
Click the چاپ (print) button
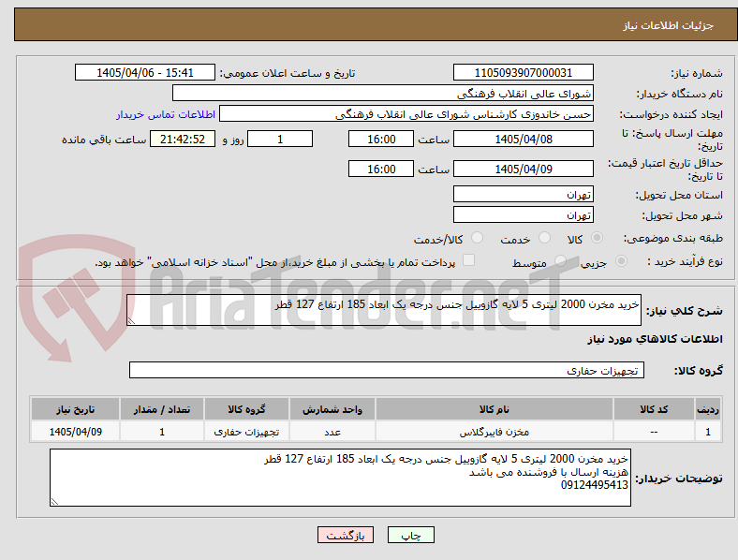410,535
